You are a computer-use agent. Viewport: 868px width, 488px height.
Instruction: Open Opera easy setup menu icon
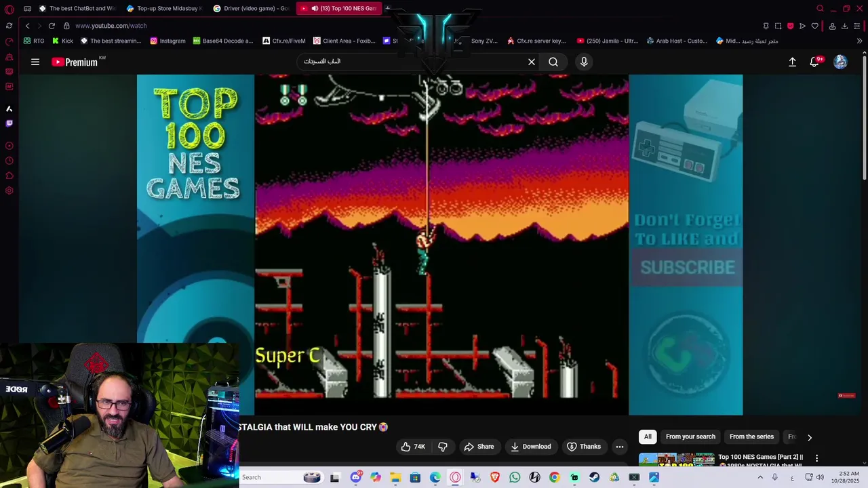856,26
